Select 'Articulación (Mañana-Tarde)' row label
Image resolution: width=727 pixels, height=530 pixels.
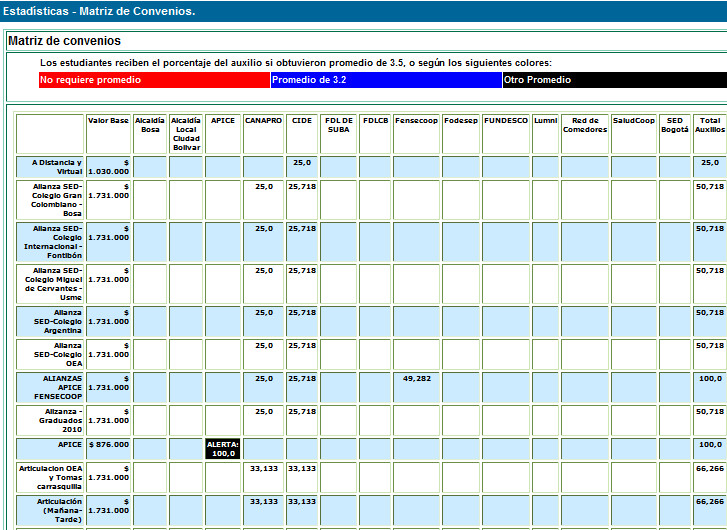(x=50, y=510)
